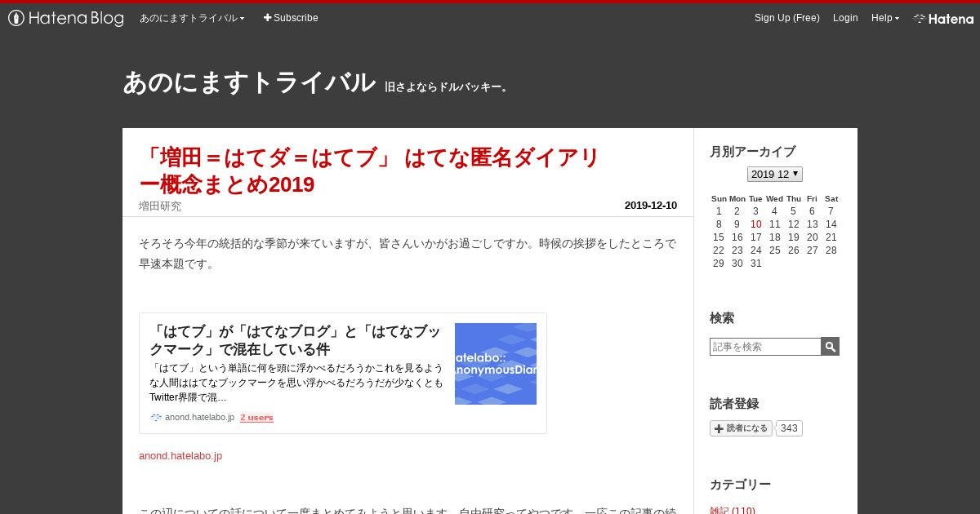Focus the 記事を検索 search field
The width and height of the screenshot is (980, 514).
click(x=765, y=347)
